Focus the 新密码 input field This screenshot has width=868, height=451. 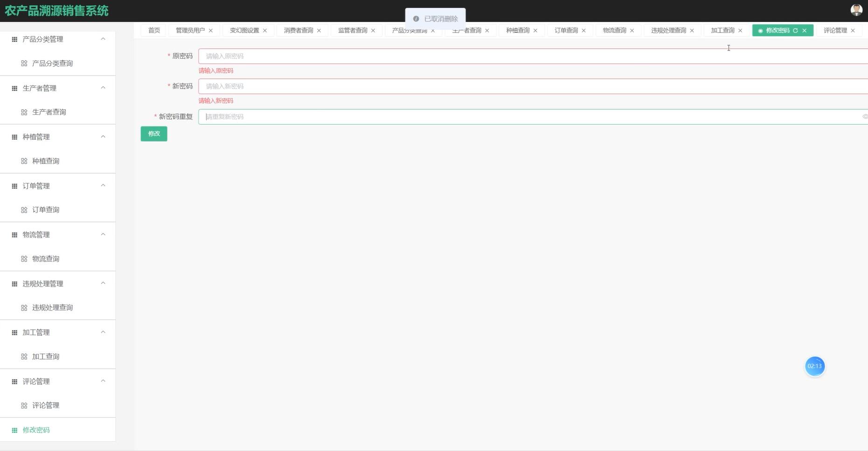pyautogui.click(x=532, y=86)
